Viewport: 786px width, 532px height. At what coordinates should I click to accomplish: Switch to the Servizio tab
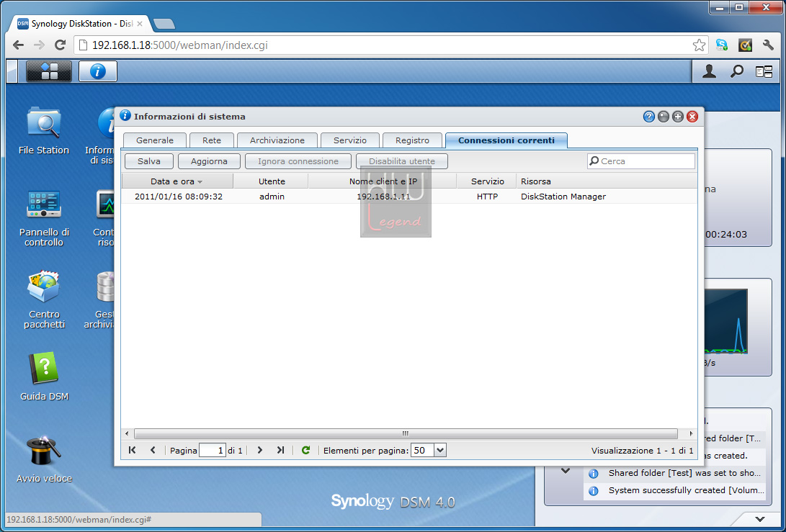350,140
